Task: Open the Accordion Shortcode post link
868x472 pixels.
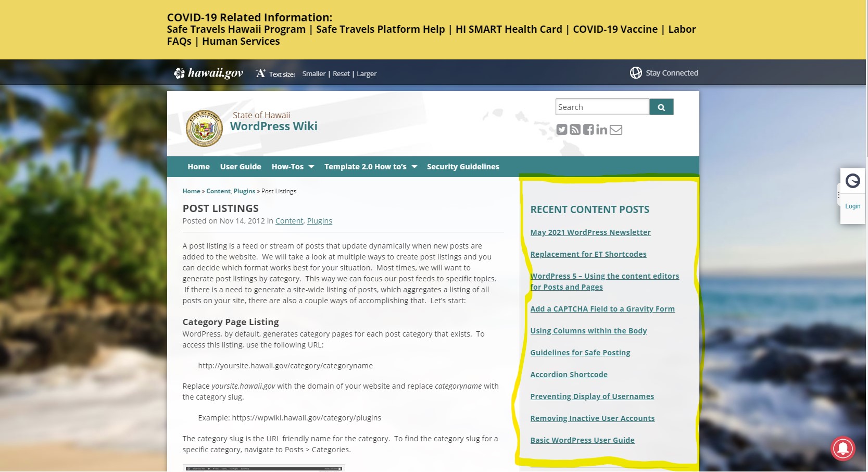Action: pos(569,375)
